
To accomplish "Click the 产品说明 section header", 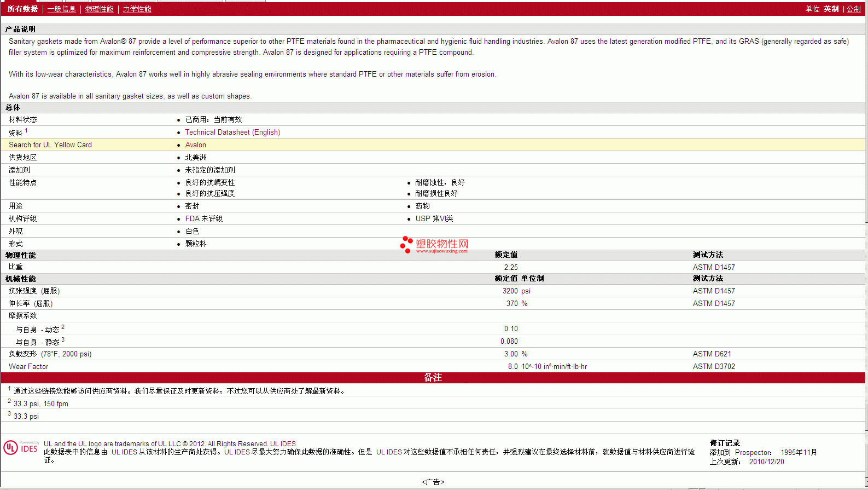I will point(20,29).
